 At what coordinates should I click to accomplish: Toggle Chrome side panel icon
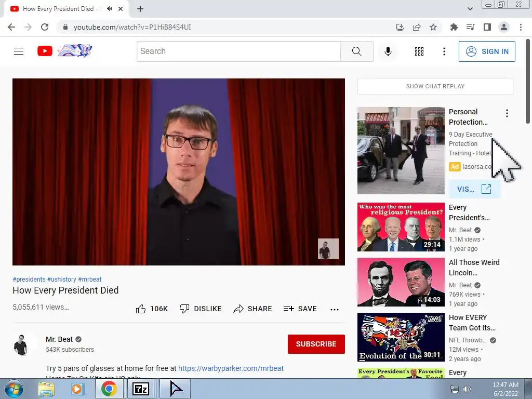click(x=487, y=27)
